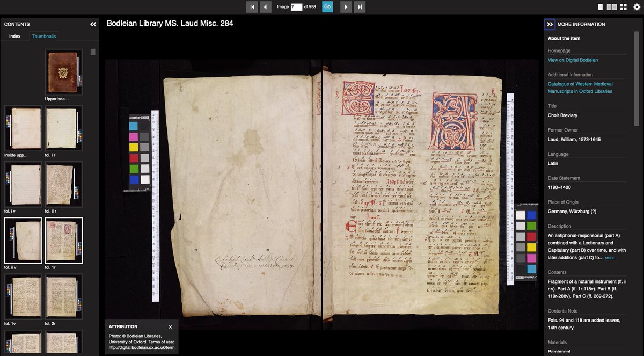Click the image number input field

click(296, 7)
